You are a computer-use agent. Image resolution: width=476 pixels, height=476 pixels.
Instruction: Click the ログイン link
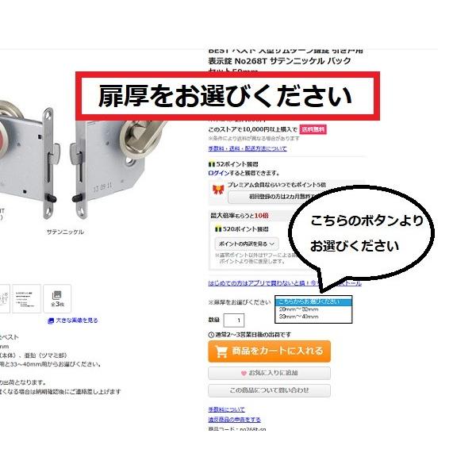click(x=219, y=173)
